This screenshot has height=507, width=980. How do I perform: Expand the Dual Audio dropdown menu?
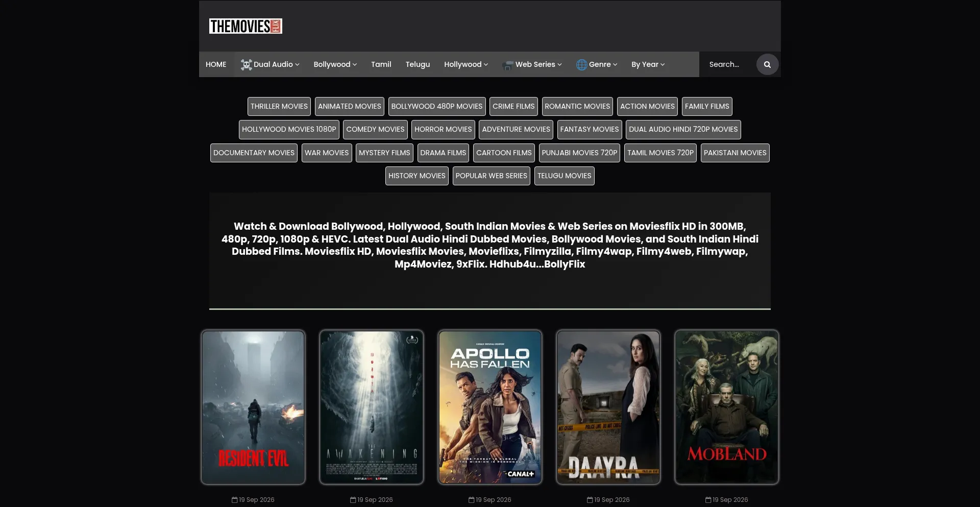pos(270,64)
